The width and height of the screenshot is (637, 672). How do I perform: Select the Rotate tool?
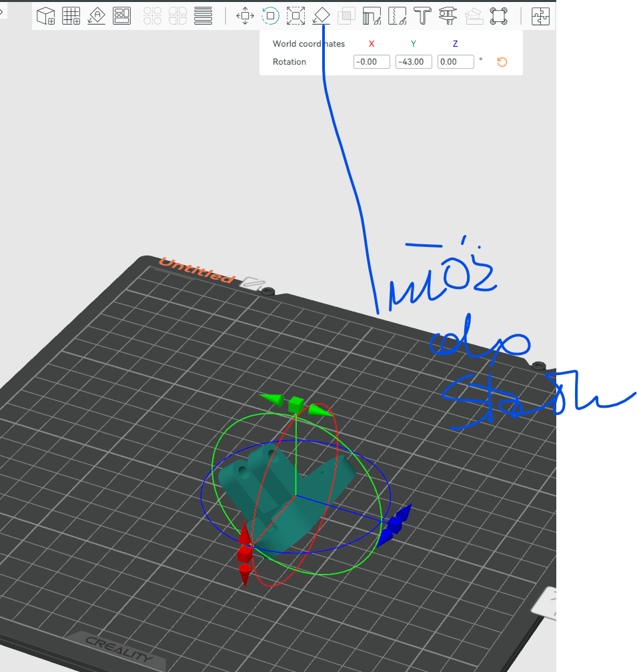[x=270, y=16]
